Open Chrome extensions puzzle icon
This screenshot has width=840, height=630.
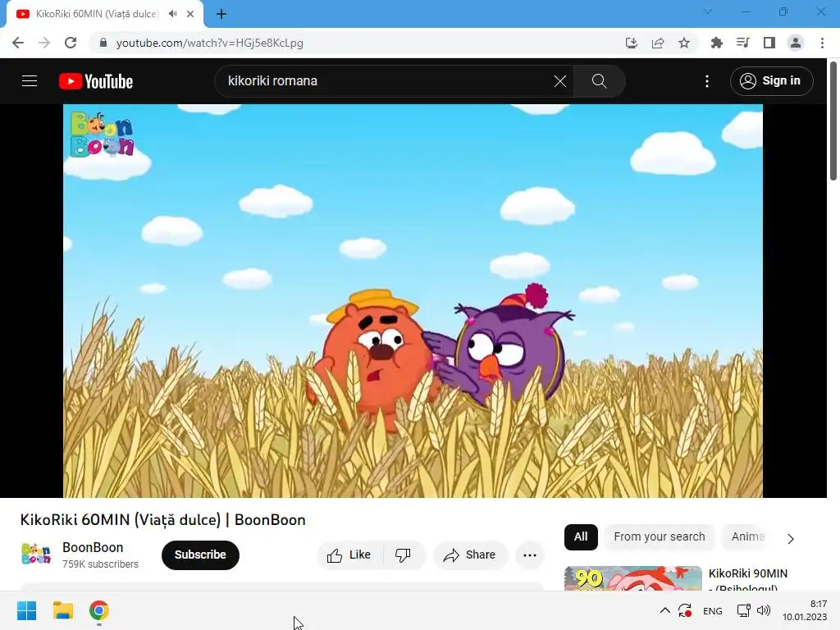tap(717, 43)
